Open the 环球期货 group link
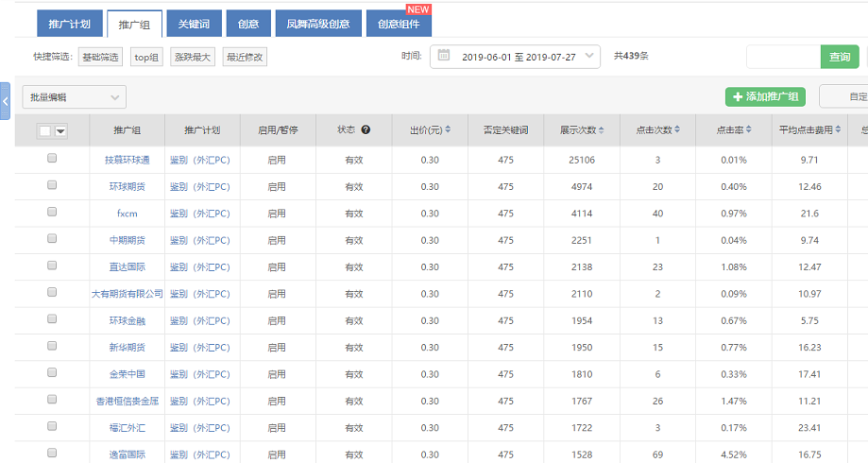868x463 pixels. click(x=128, y=187)
